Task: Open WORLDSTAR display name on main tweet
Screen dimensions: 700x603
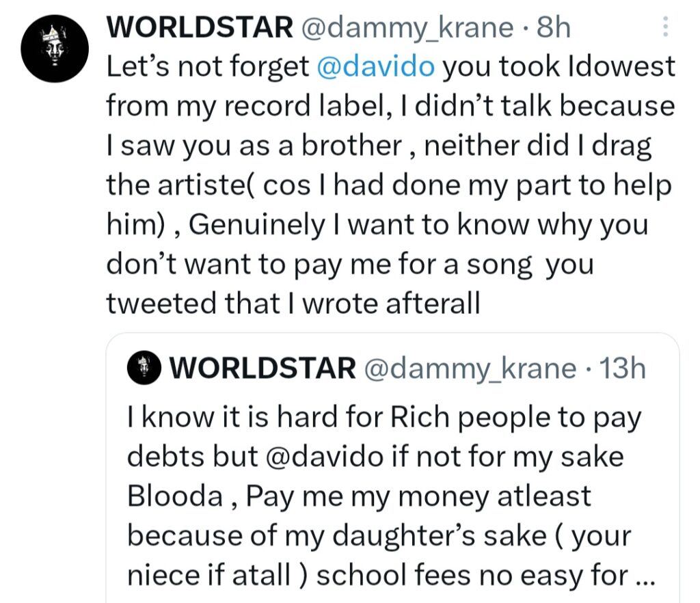Action: click(x=200, y=27)
